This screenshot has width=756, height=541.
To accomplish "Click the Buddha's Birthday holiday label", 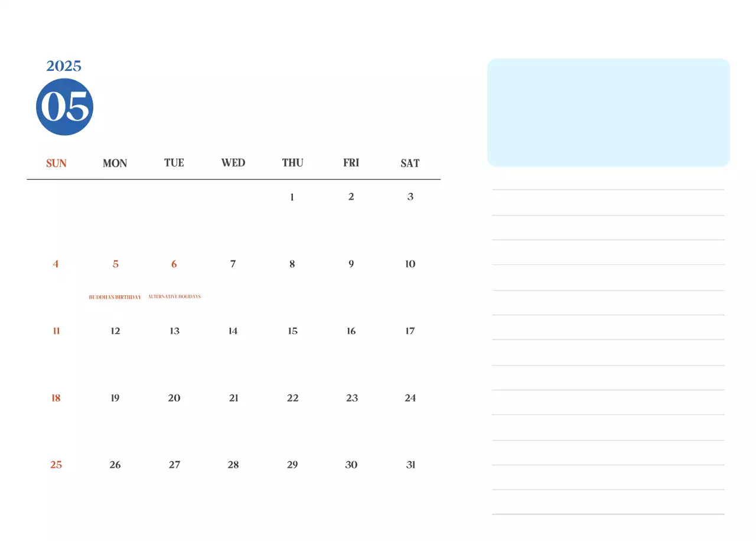I will point(115,296).
